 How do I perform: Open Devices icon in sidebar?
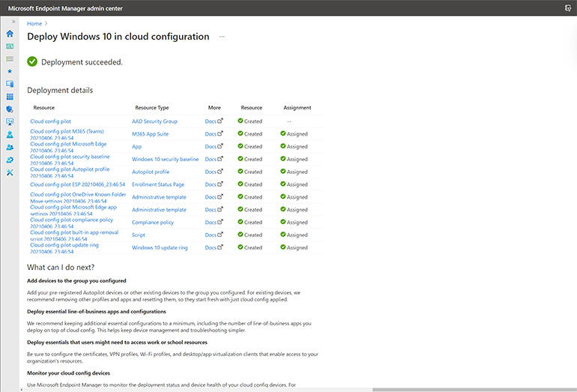(x=10, y=84)
